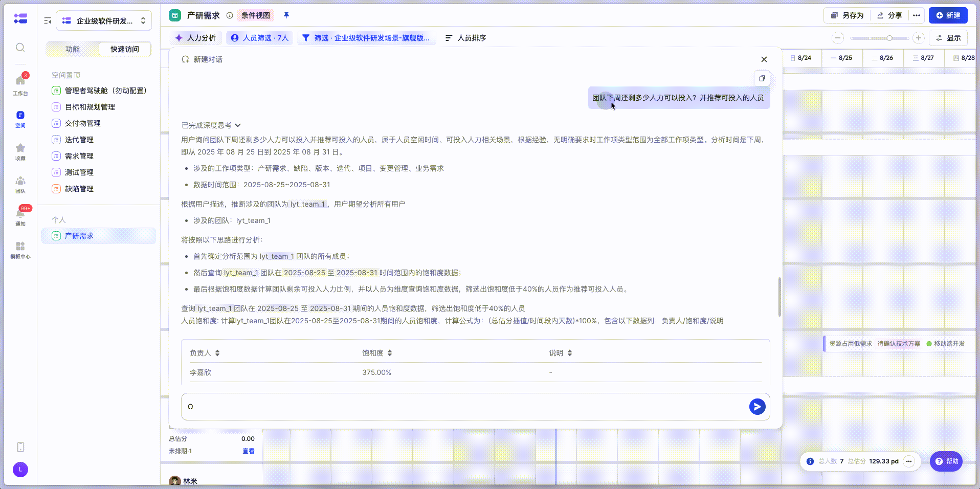Viewport: 980px width, 489px height.
Task: Click the chat message input field
Action: coord(460,407)
